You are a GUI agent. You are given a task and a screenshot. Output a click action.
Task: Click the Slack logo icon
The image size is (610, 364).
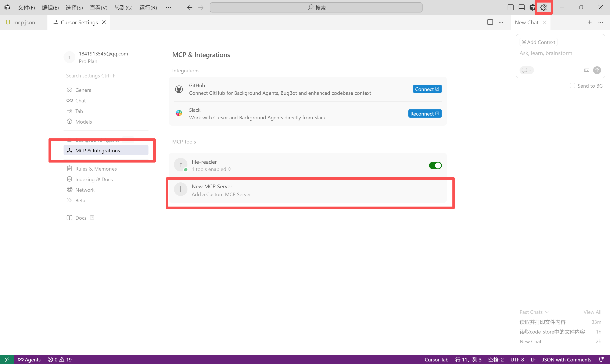[x=179, y=113]
